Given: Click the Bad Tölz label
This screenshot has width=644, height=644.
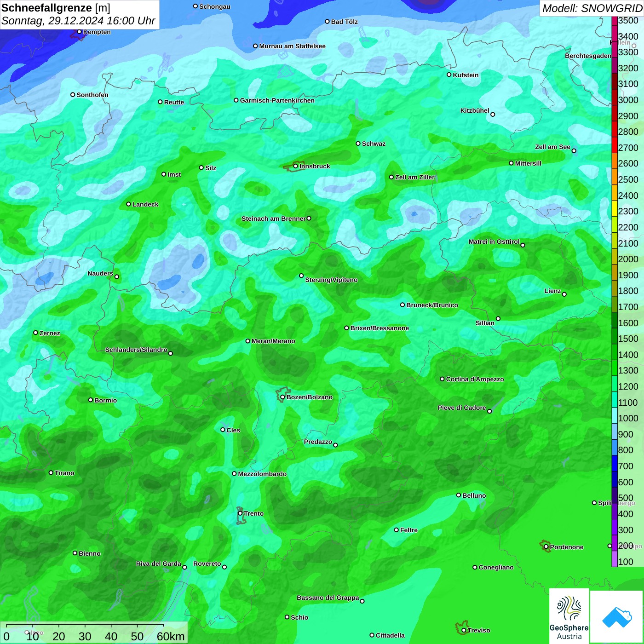Looking at the screenshot, I should [x=345, y=22].
